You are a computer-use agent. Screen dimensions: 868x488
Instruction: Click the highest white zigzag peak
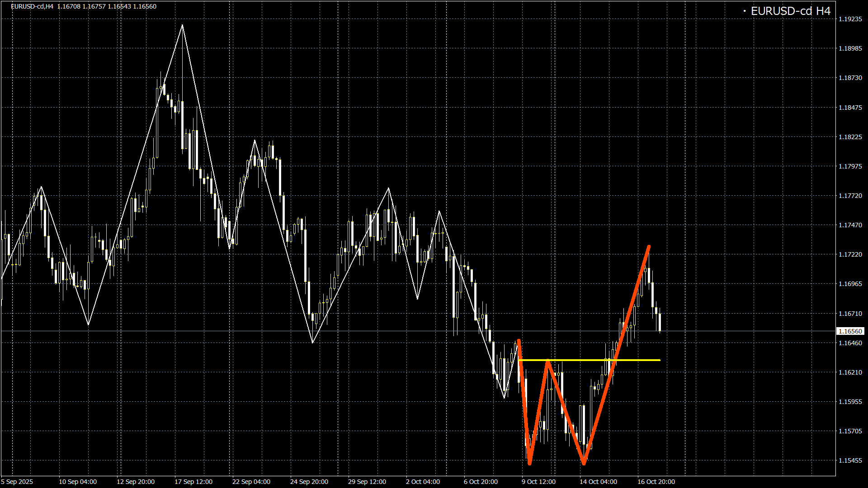click(182, 25)
